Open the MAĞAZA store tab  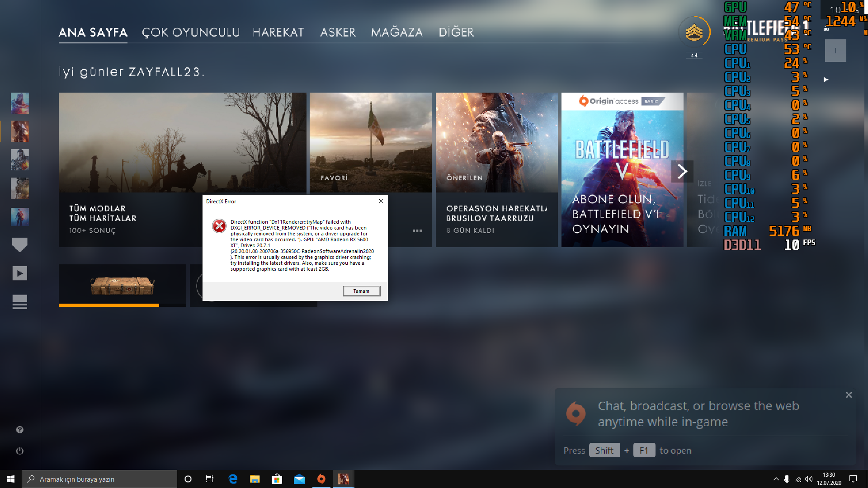tap(397, 33)
